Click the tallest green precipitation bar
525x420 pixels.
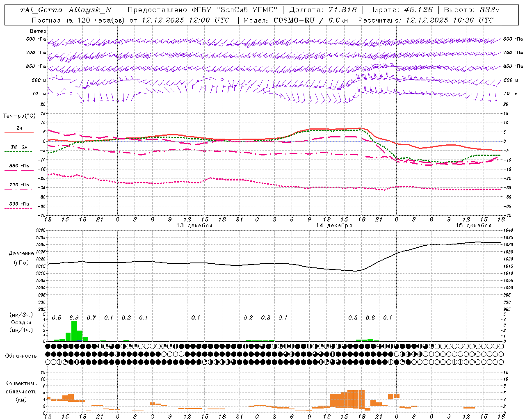click(x=74, y=331)
